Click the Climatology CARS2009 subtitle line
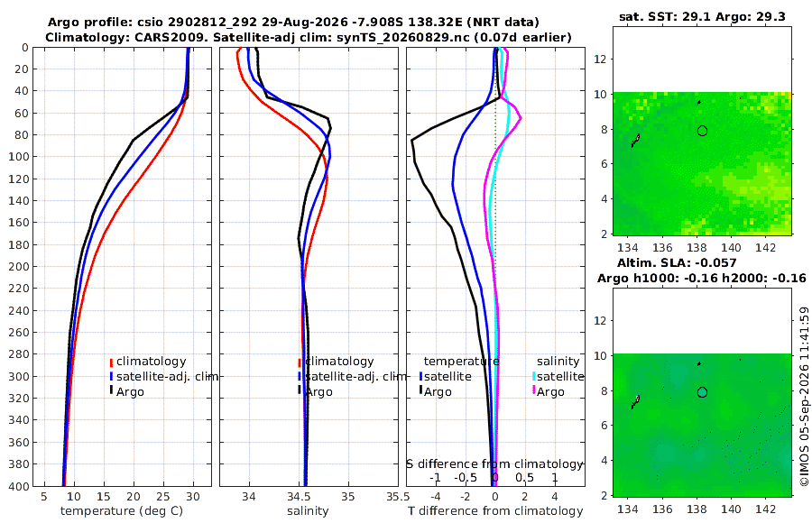 coord(309,37)
